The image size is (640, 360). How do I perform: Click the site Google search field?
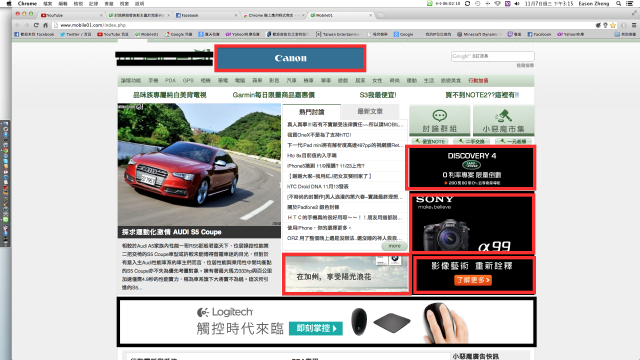click(493, 56)
